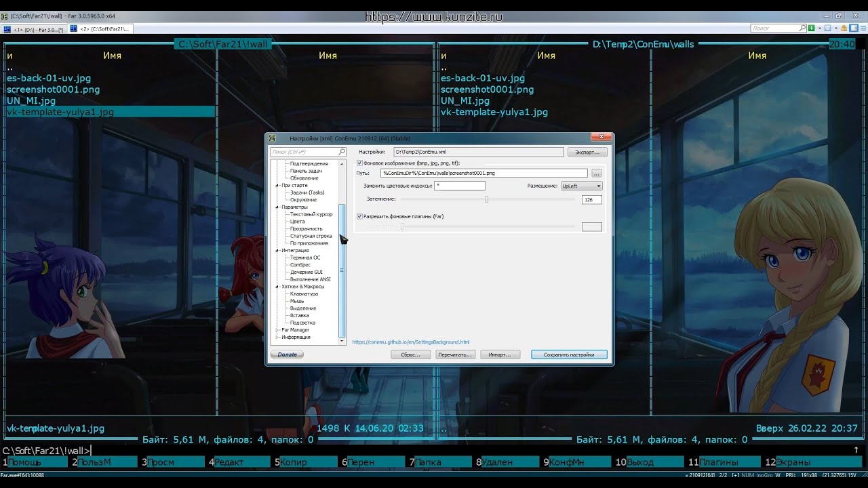The width and height of the screenshot is (868, 488).
Task: Click the darkening value field showing 126
Action: coord(592,200)
